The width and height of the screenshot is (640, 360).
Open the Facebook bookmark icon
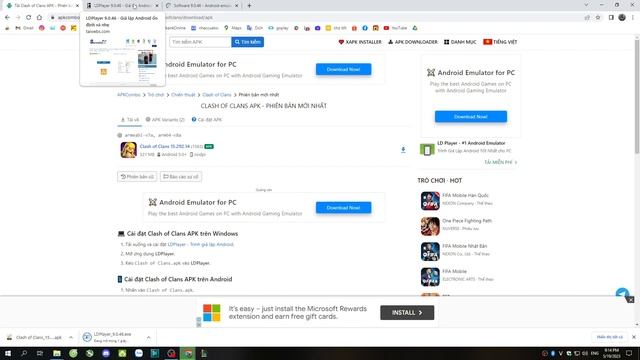pos(365,28)
